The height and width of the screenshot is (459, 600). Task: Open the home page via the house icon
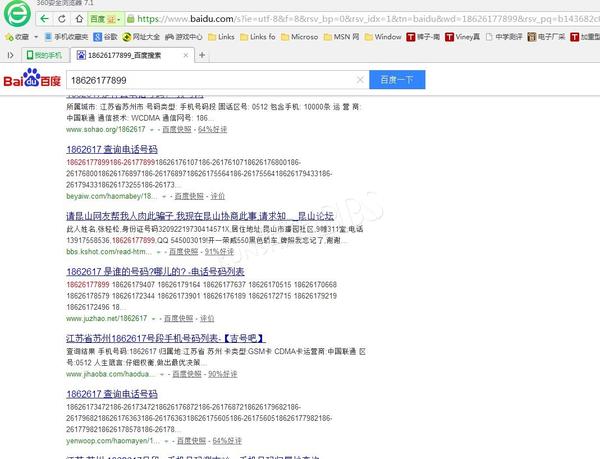(x=79, y=18)
